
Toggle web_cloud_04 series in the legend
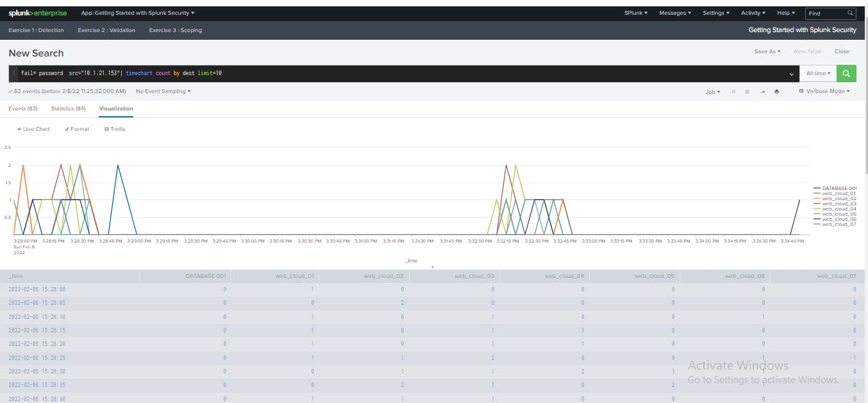pyautogui.click(x=835, y=209)
